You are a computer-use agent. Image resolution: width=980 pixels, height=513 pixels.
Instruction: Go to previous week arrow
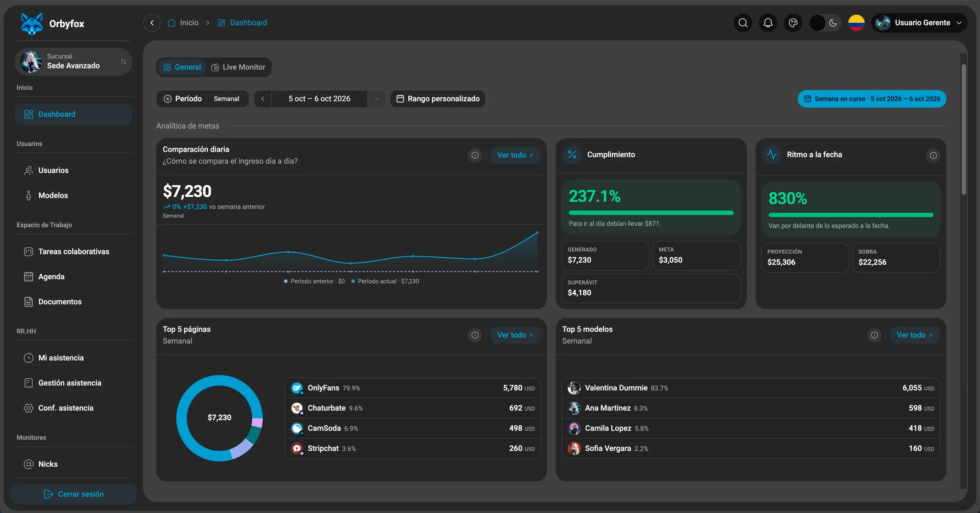(x=263, y=99)
